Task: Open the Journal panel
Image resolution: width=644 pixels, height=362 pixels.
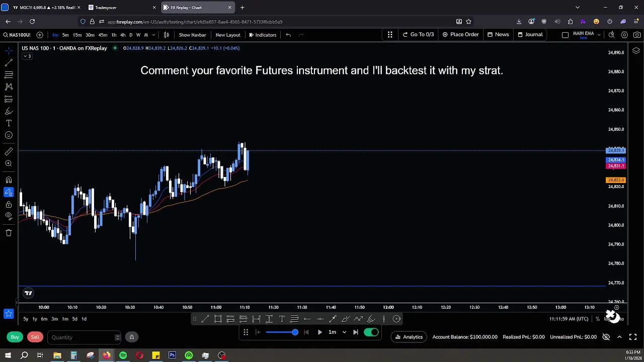Action: click(530, 35)
